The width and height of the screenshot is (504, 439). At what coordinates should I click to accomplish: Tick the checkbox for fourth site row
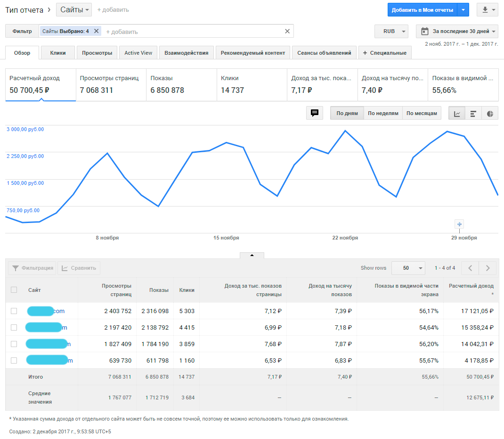(14, 360)
